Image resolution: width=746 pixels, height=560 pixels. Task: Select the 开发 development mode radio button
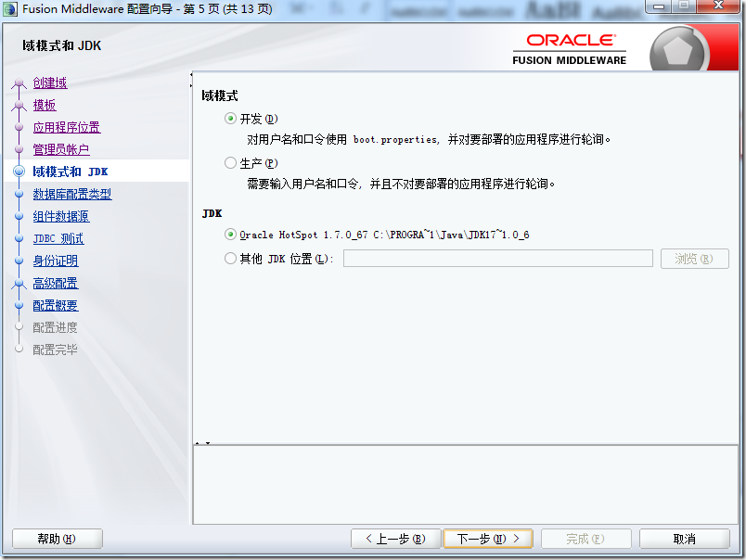tap(231, 119)
